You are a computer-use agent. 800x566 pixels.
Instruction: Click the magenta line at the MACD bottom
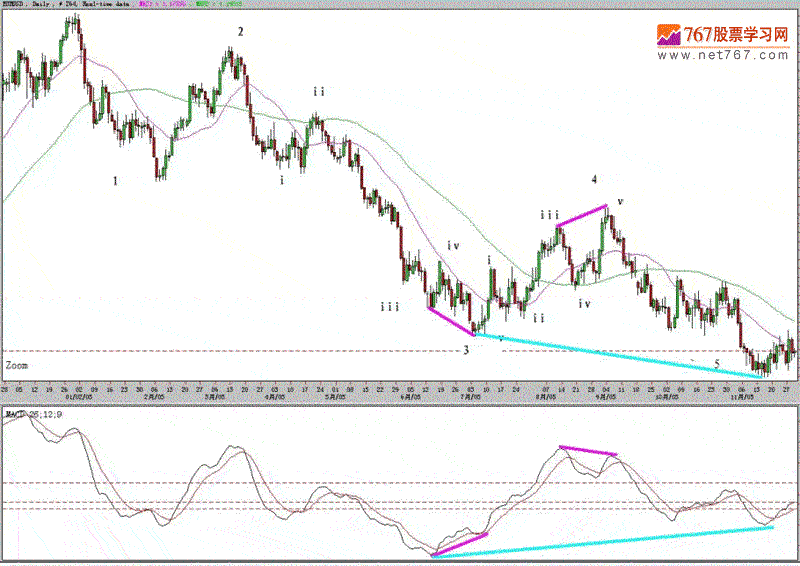coord(460,544)
